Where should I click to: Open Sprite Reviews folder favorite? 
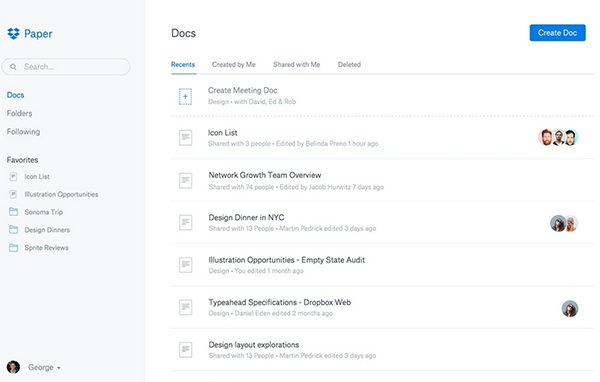click(46, 248)
